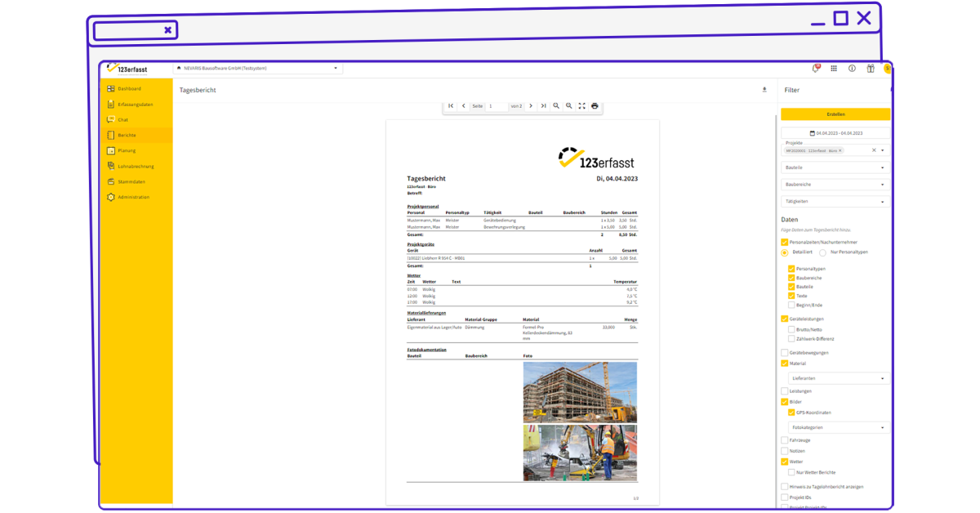Image resolution: width=980 pixels, height=513 pixels.
Task: Go to Planung in the sidebar
Action: pyautogui.click(x=127, y=150)
